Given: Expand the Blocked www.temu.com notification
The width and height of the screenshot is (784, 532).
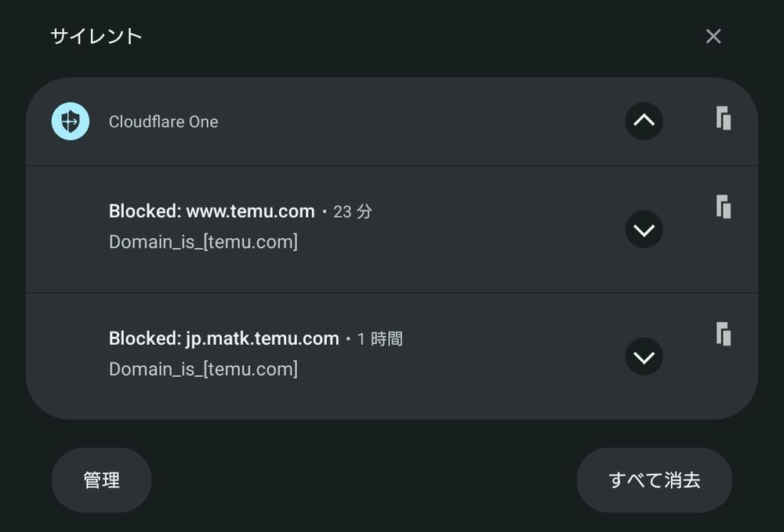Looking at the screenshot, I should coord(644,230).
